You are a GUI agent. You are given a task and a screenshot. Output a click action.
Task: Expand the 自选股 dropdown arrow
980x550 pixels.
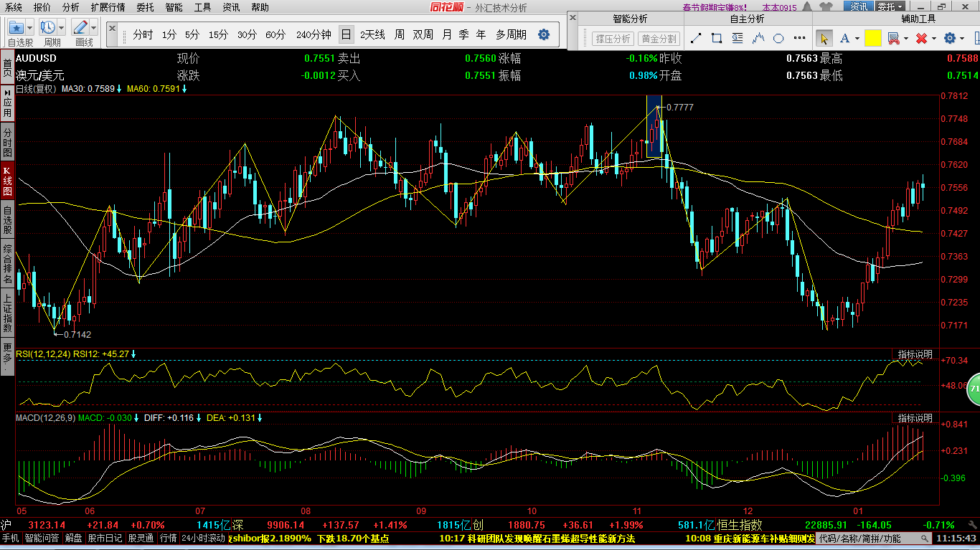click(30, 28)
